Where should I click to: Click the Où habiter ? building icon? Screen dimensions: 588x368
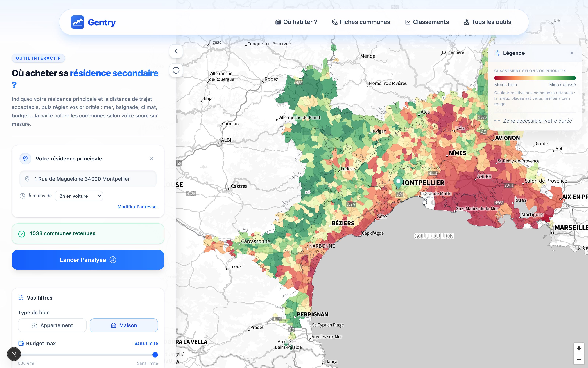278,22
